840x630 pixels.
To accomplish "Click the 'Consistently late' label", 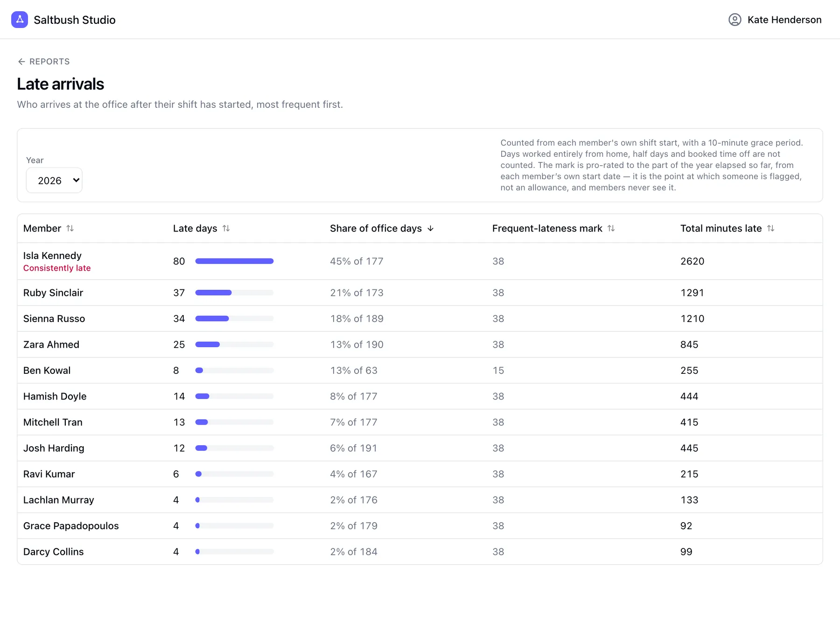I will [57, 268].
